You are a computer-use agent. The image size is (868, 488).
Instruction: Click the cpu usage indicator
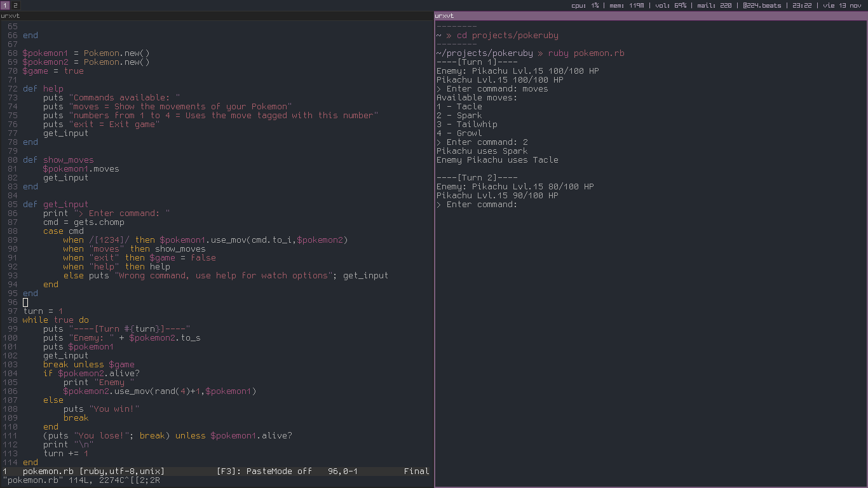pyautogui.click(x=585, y=5)
